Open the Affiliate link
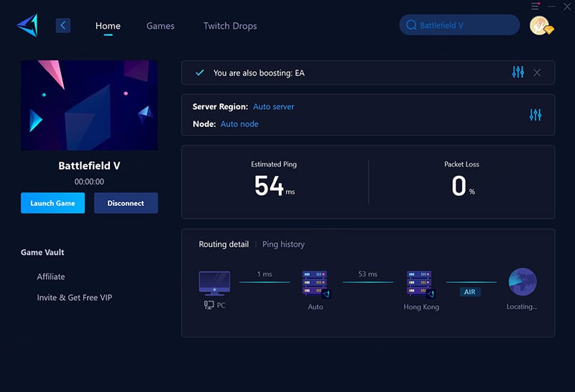The image size is (575, 392). tap(51, 276)
